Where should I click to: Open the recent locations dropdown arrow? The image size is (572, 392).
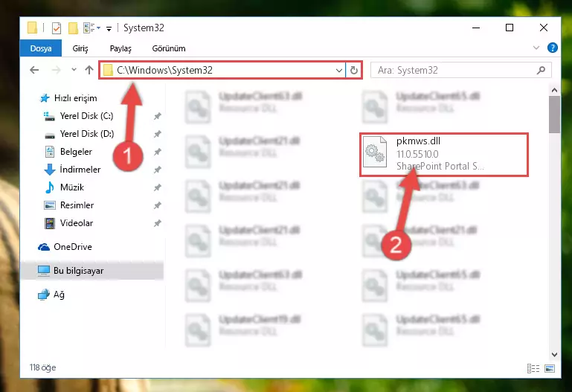pos(74,70)
